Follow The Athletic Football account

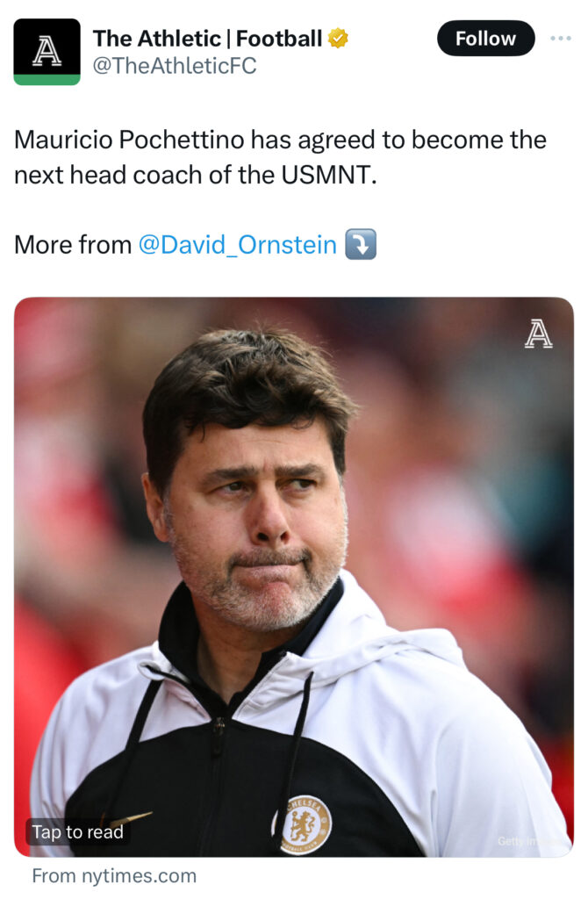pyautogui.click(x=485, y=38)
